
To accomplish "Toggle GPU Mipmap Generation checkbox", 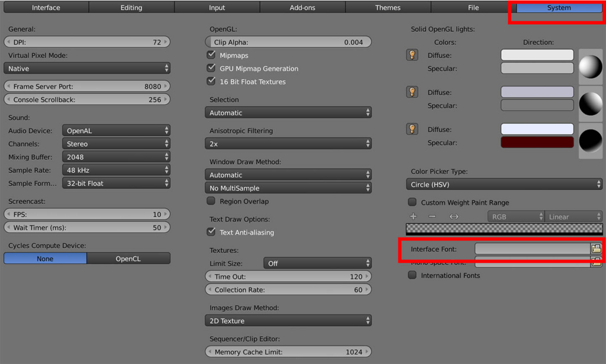I will click(x=211, y=67).
